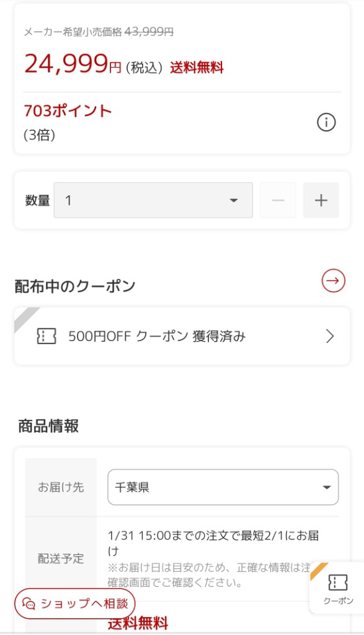This screenshot has height=635, width=364.
Task: Tap the coupon ticket icon in 500円OFF row
Action: coord(47,336)
